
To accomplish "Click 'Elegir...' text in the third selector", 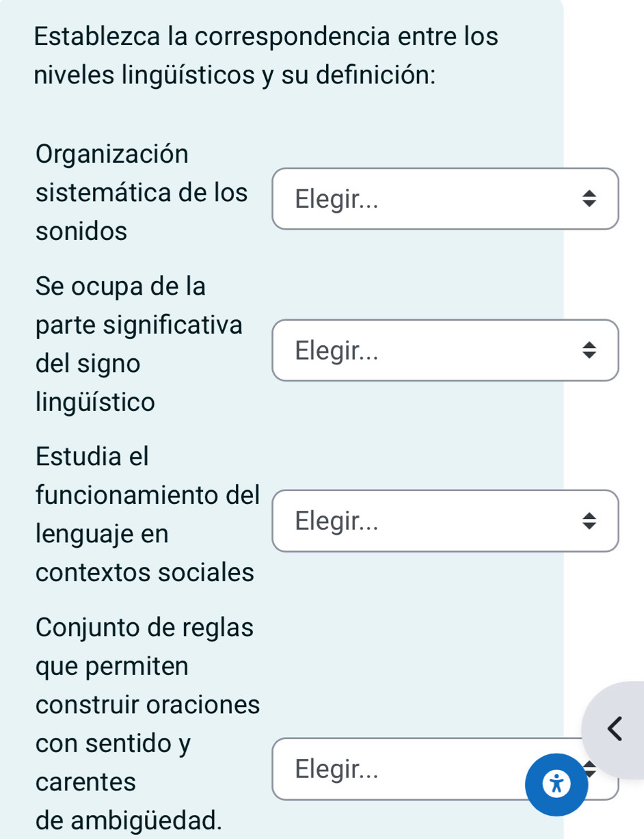I will 336,522.
